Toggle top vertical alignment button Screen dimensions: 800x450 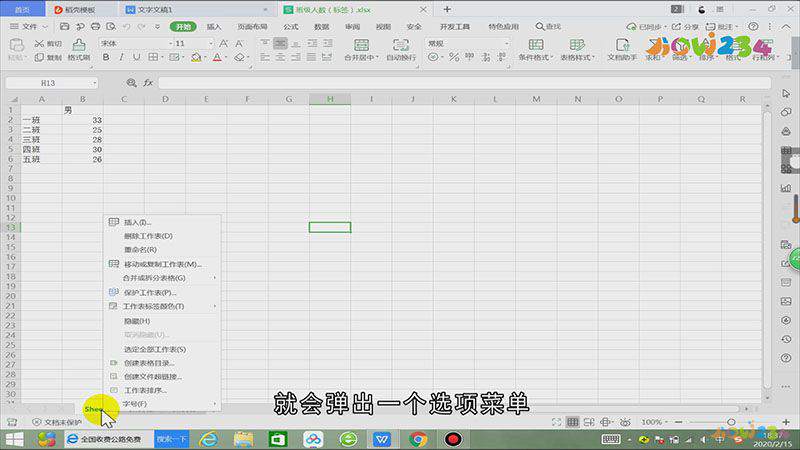(265, 44)
